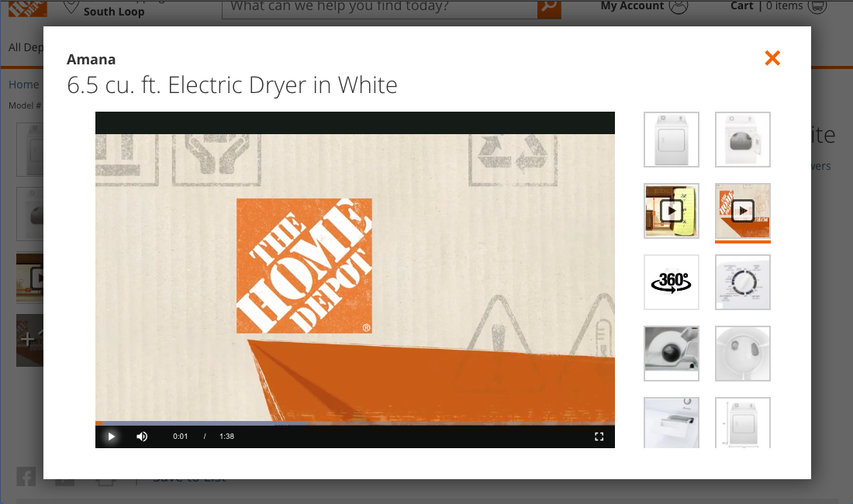This screenshot has height=504, width=853.
Task: Open the first video thumbnail with yellow label
Action: [671, 211]
